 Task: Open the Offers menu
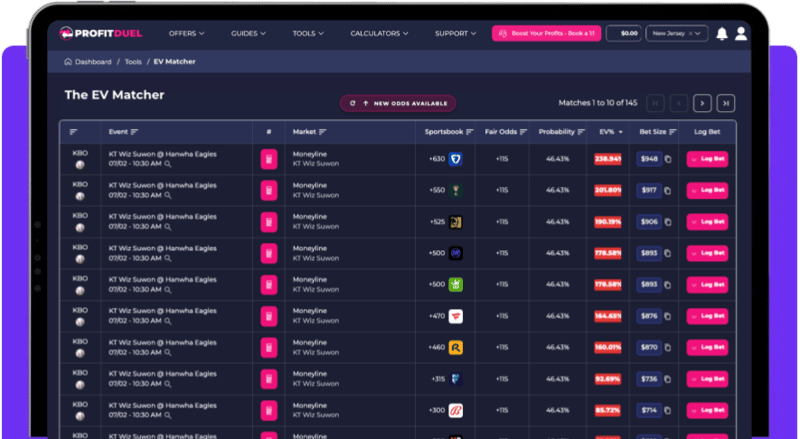tap(186, 34)
